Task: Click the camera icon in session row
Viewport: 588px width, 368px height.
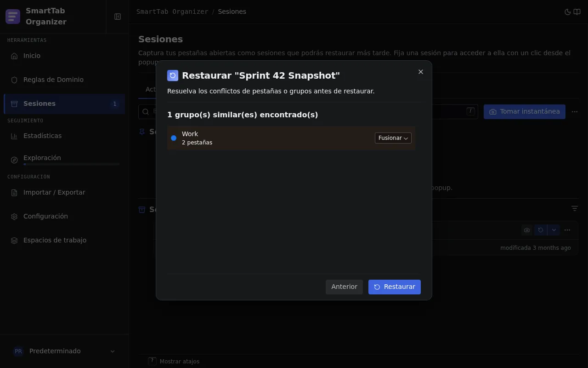Action: tap(527, 230)
